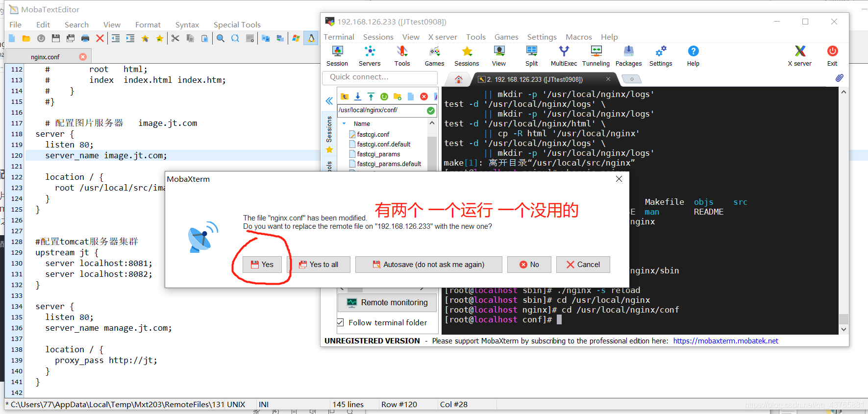Open the Tunneling tool icon
Viewport: 868px width, 414px height.
(596, 56)
